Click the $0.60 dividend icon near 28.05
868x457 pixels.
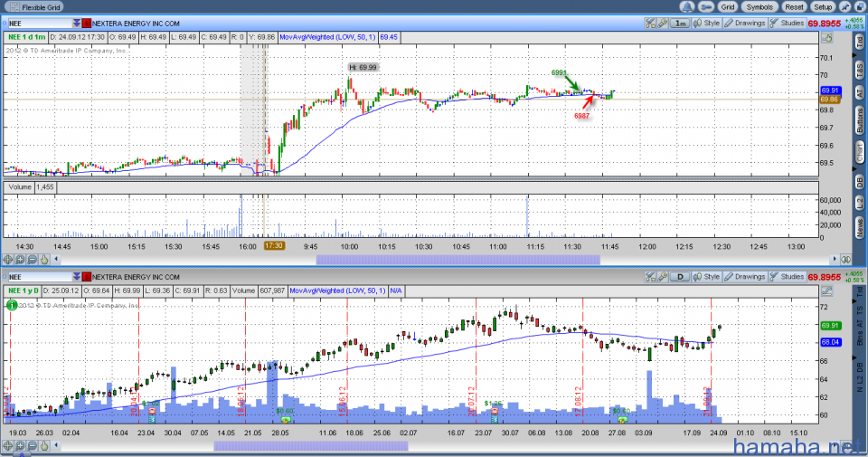(x=286, y=419)
